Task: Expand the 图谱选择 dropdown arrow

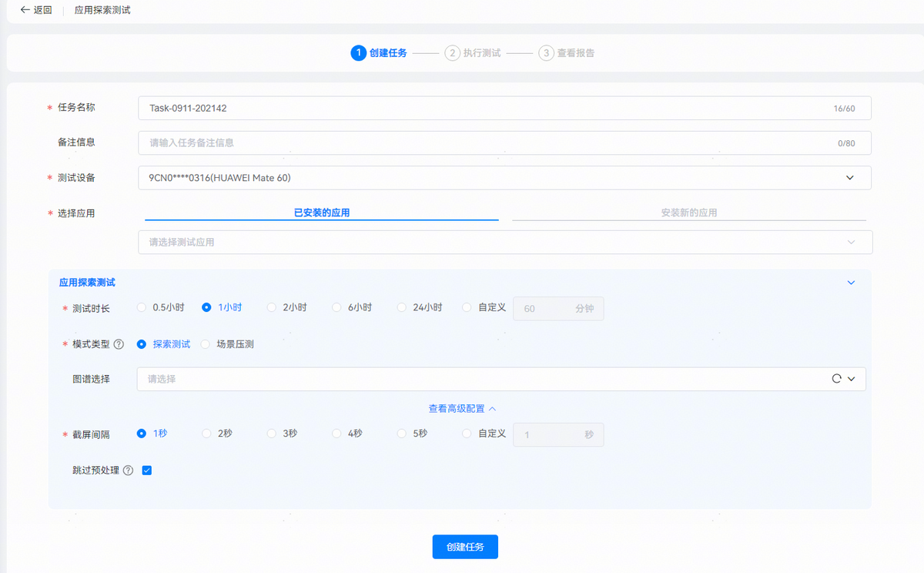Action: [x=852, y=379]
